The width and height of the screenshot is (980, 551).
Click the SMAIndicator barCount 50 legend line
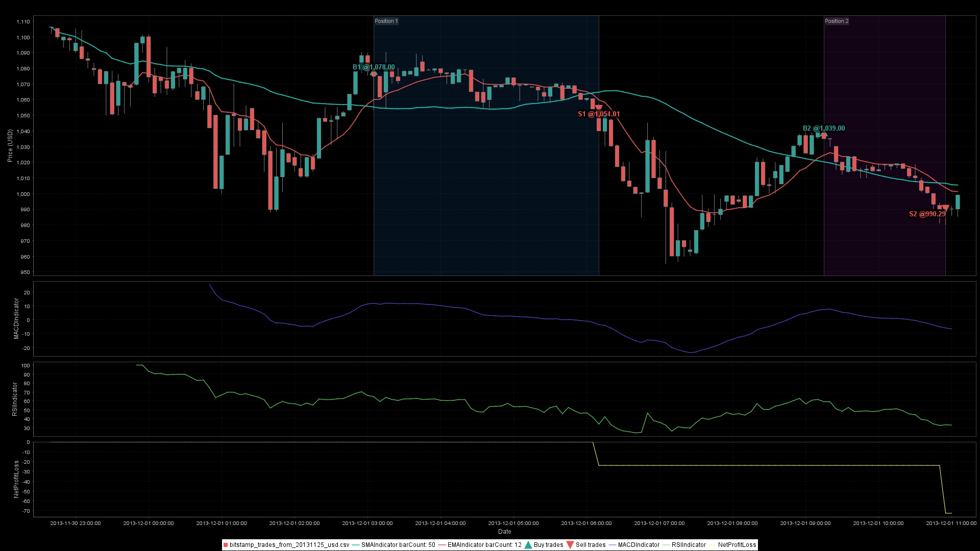point(356,545)
